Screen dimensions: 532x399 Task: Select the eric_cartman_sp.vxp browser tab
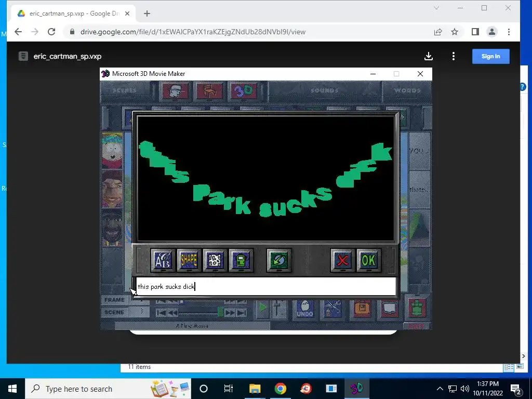tap(73, 14)
